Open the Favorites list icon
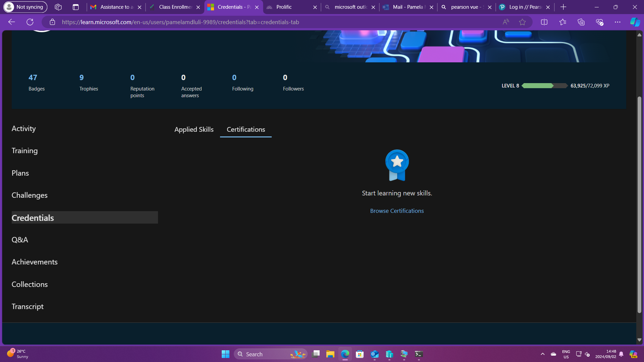The width and height of the screenshot is (644, 362). click(x=562, y=22)
